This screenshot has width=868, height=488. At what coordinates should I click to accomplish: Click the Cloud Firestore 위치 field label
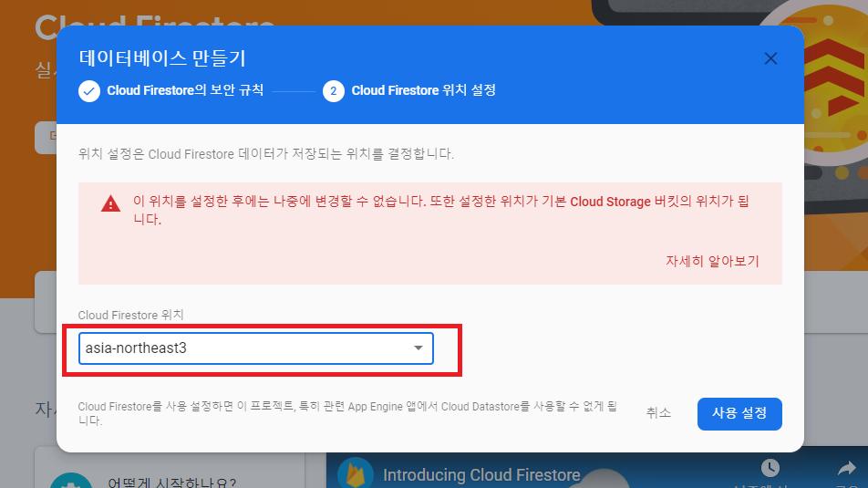(x=130, y=316)
